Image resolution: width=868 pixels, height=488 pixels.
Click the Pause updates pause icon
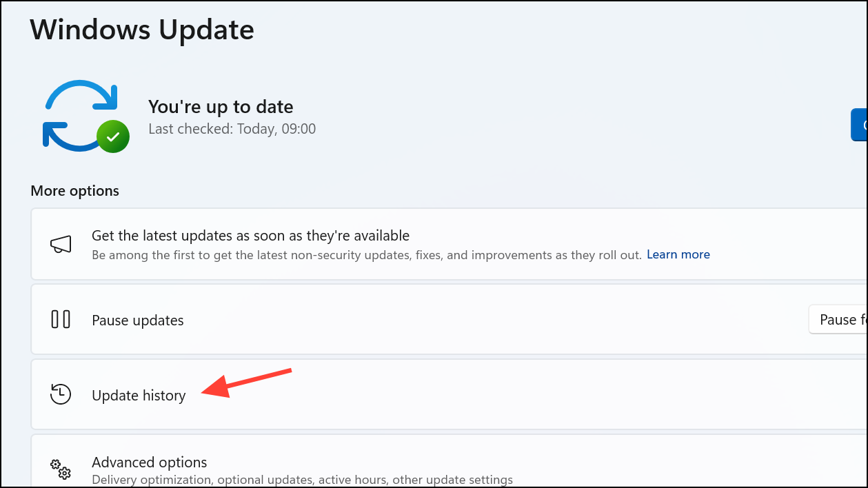pos(61,319)
